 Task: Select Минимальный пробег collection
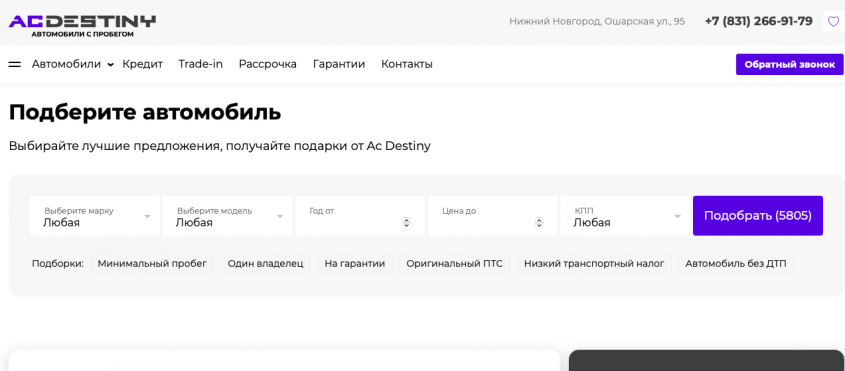coord(152,264)
